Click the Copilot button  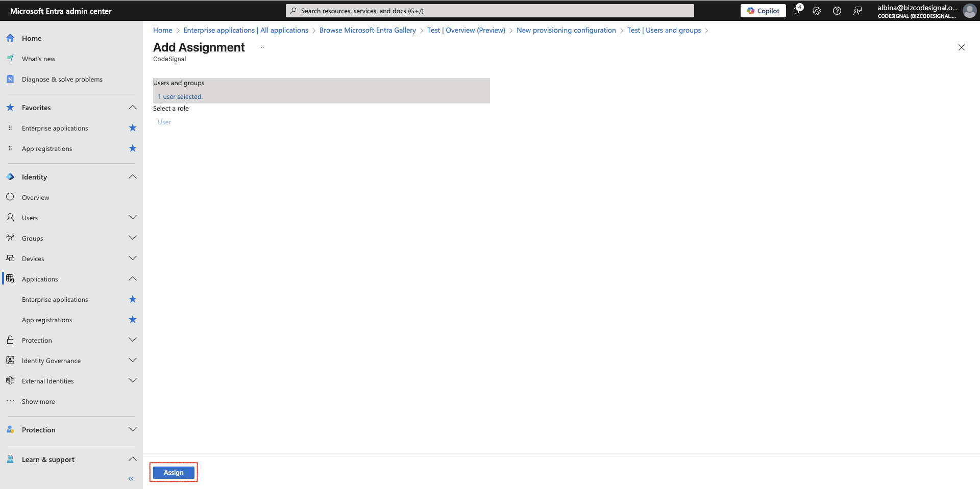click(763, 11)
